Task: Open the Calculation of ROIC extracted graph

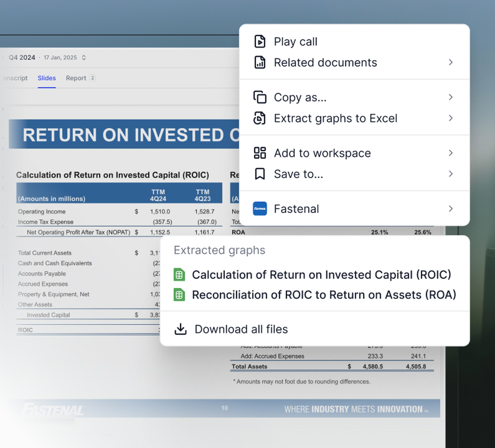Action: [x=322, y=274]
